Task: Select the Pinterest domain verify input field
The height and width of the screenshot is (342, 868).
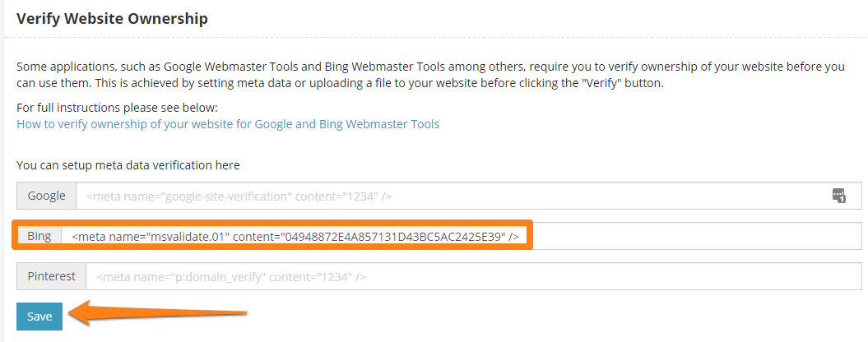Action: point(473,277)
